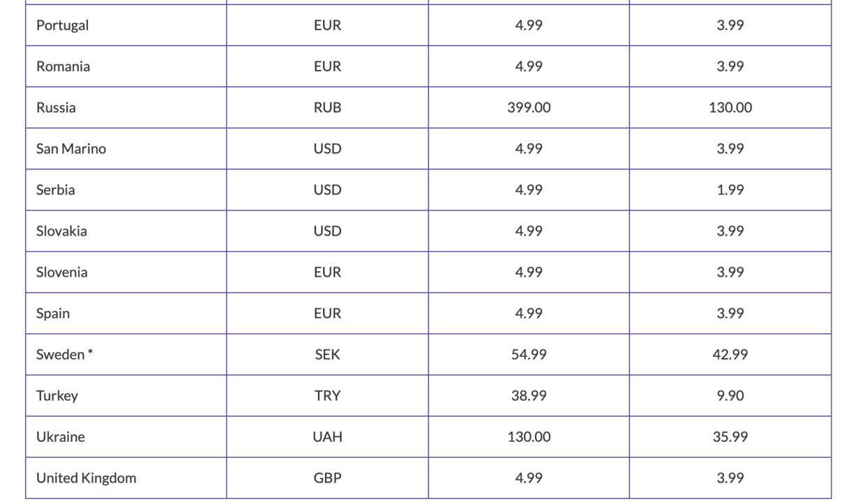851x504 pixels.
Task: Click the Ukraine UAH currency cell
Action: (327, 436)
